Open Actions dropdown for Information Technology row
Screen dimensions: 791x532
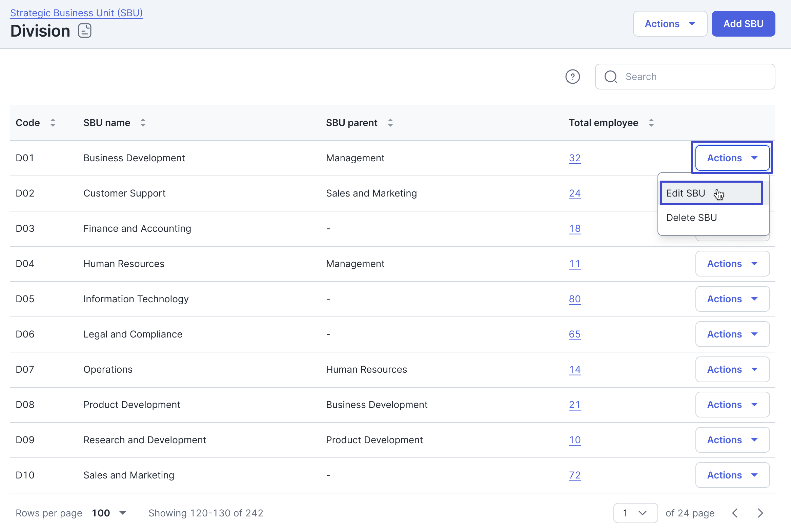coord(732,299)
